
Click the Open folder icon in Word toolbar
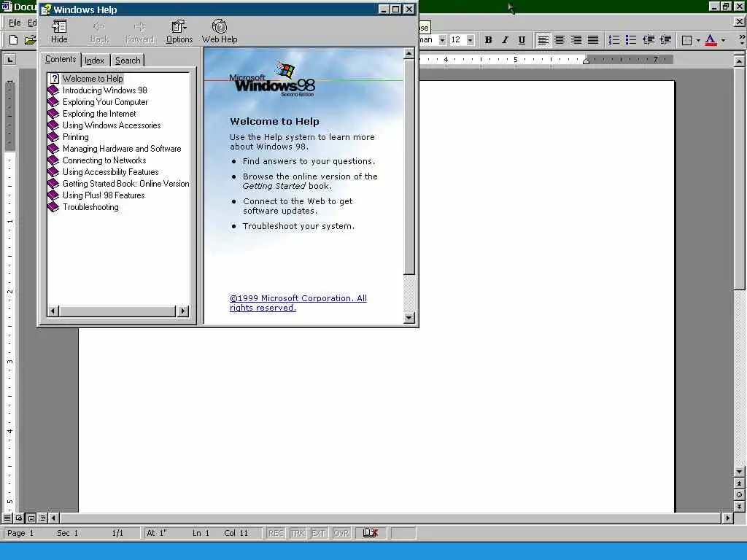pyautogui.click(x=30, y=40)
